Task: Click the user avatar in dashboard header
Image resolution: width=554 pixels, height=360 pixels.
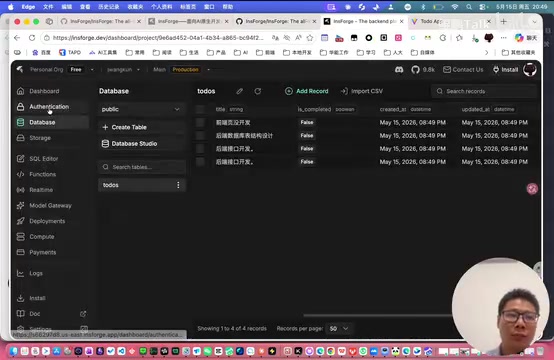Action: 530,70
